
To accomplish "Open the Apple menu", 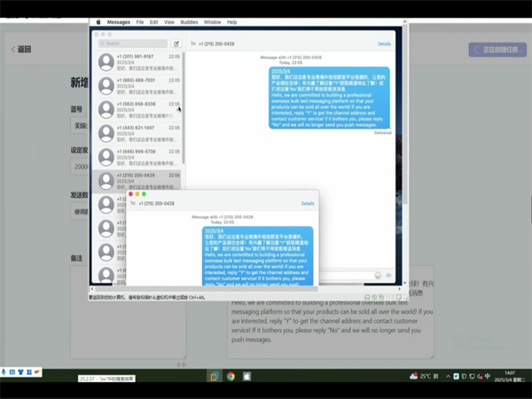I will [x=98, y=21].
